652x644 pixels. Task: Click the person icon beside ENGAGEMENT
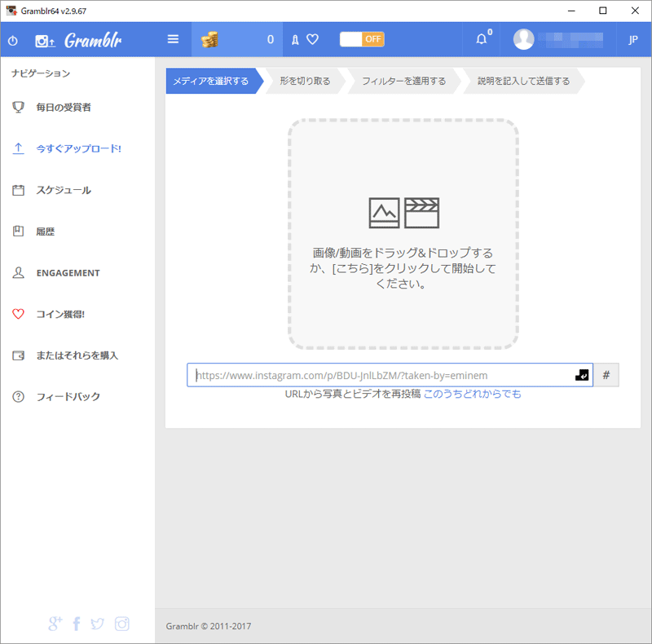[x=18, y=272]
